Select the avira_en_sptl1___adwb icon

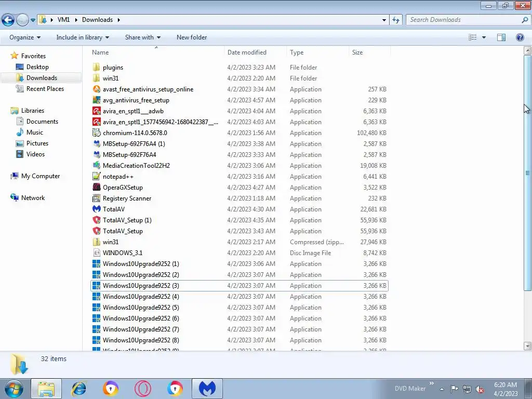[x=96, y=111]
